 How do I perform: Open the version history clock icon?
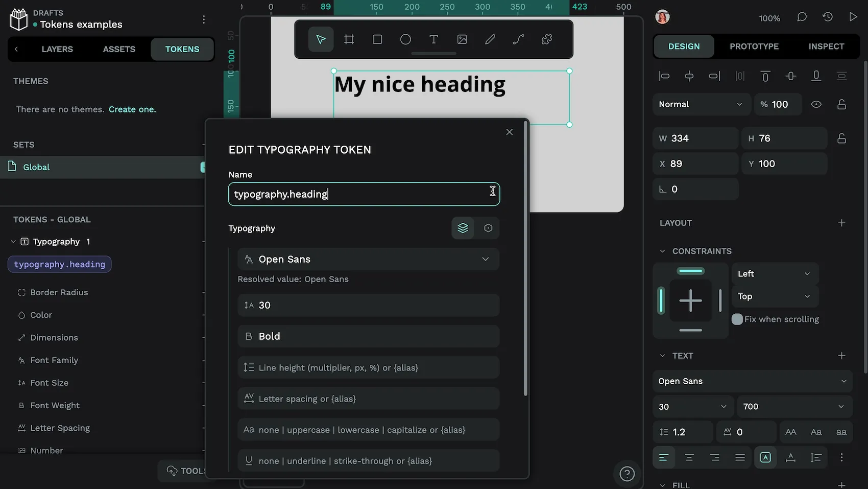(x=828, y=17)
